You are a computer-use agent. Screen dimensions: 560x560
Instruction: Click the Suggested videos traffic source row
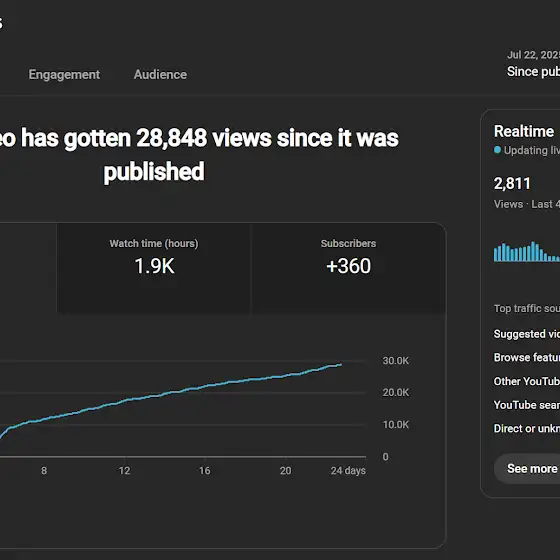coord(527,334)
